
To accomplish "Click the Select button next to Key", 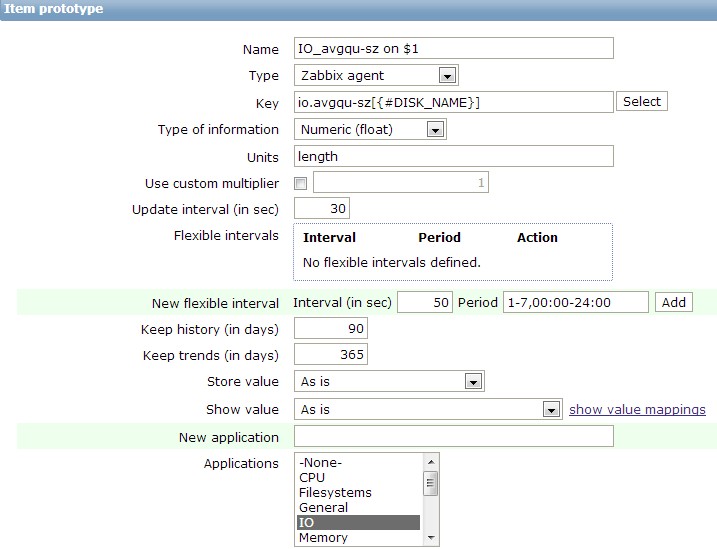I will pyautogui.click(x=642, y=101).
